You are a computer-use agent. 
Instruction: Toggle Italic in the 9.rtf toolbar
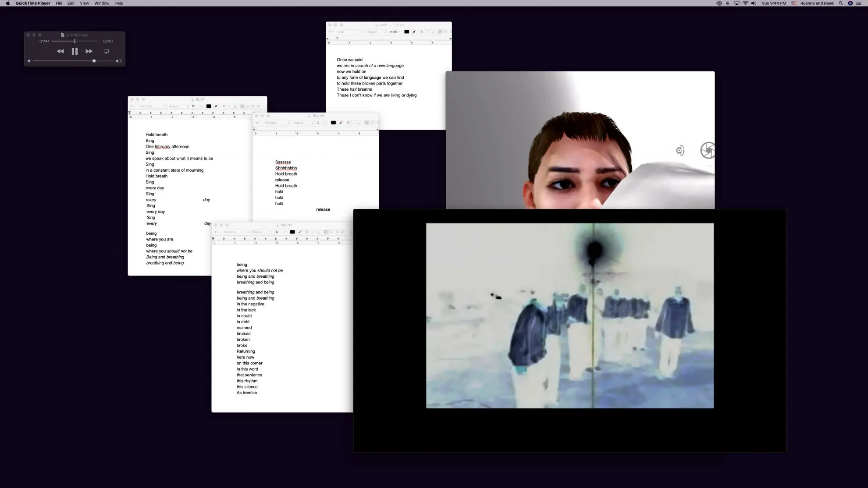point(427,32)
